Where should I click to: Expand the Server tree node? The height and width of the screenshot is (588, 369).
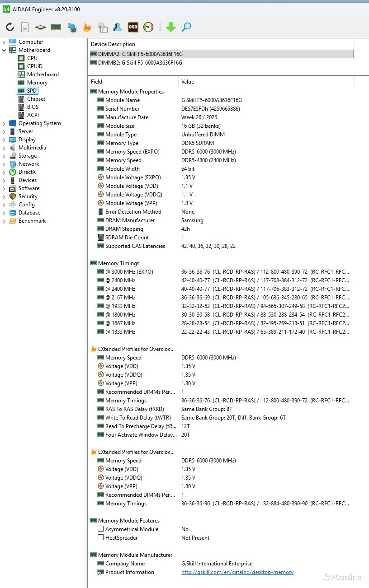coord(4,131)
